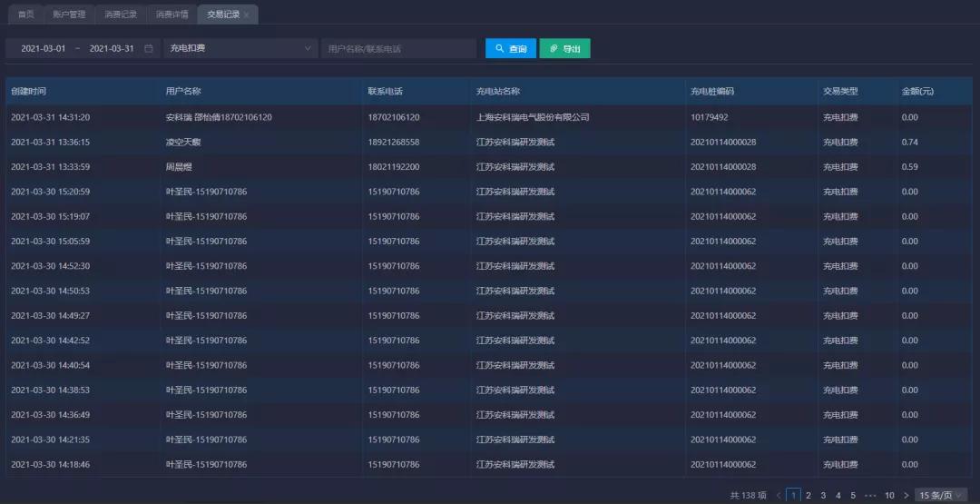Click the end date 2021-03-31 field

pyautogui.click(x=112, y=48)
